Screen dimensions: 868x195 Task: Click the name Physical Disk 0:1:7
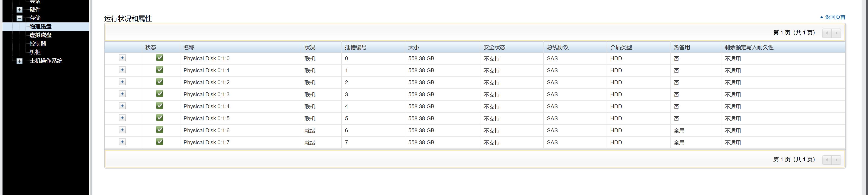[207, 142]
